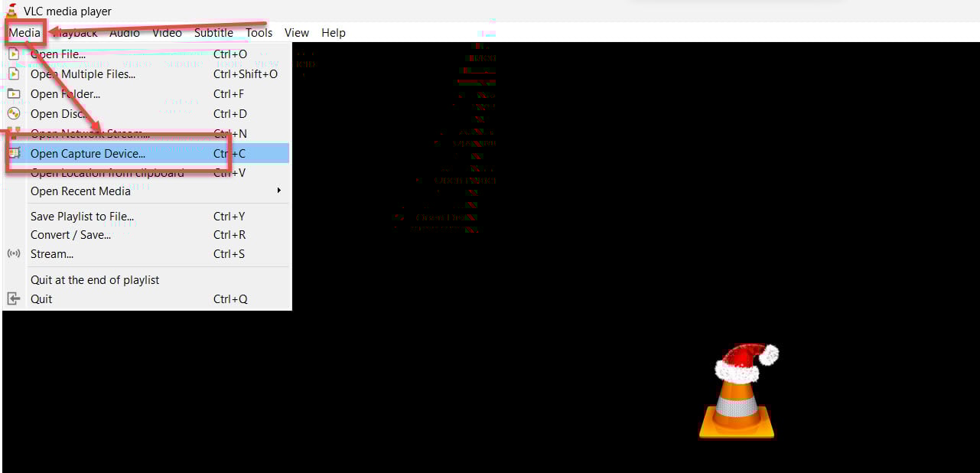
Task: Select Open Disc... menu entry
Action: (x=147, y=114)
